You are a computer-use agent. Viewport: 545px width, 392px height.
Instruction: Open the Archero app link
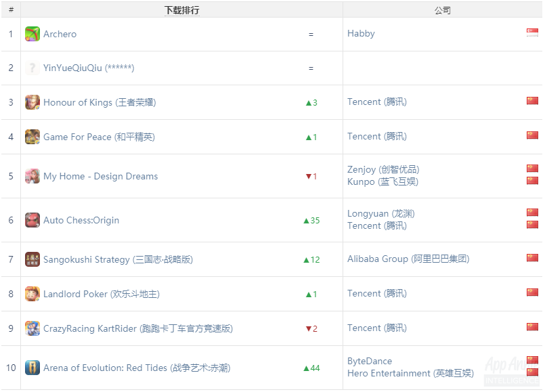coord(60,34)
